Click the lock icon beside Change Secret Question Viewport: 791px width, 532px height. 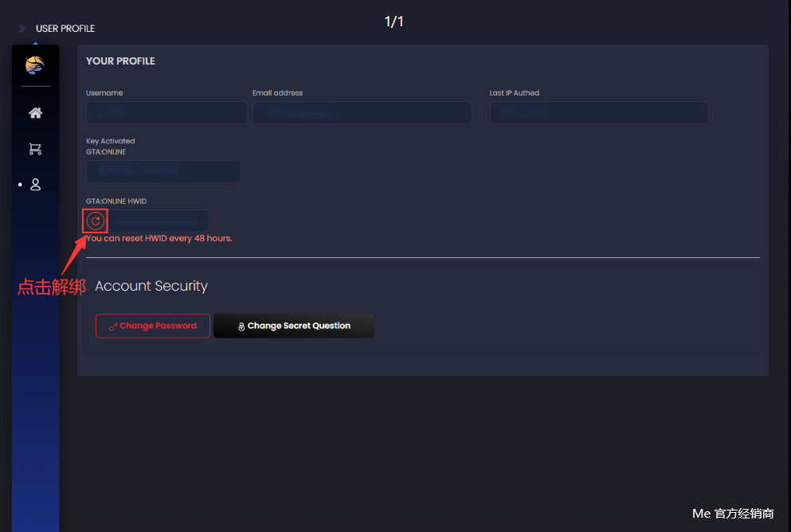pyautogui.click(x=241, y=327)
